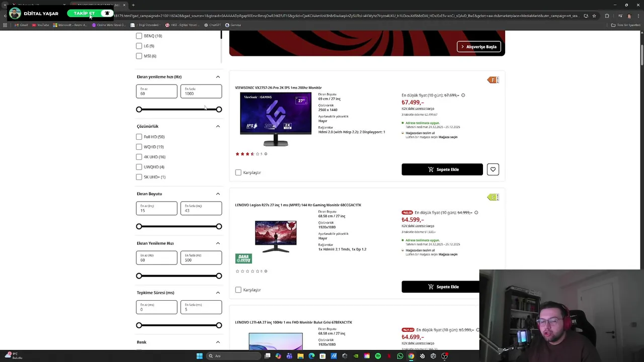The height and width of the screenshot is (362, 644).
Task: Check BENQ (10) brand filter
Action: pyautogui.click(x=139, y=36)
